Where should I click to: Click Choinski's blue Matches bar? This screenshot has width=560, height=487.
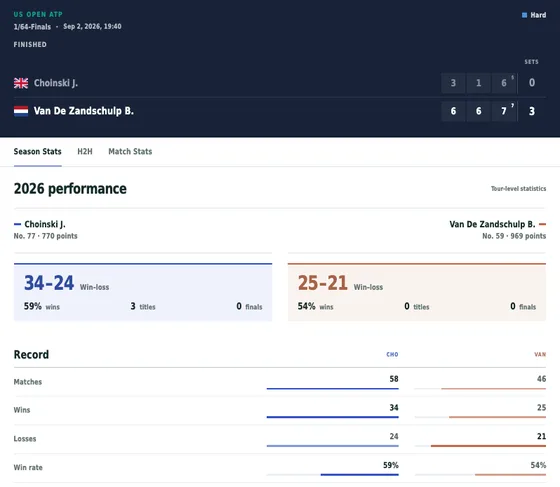332,388
